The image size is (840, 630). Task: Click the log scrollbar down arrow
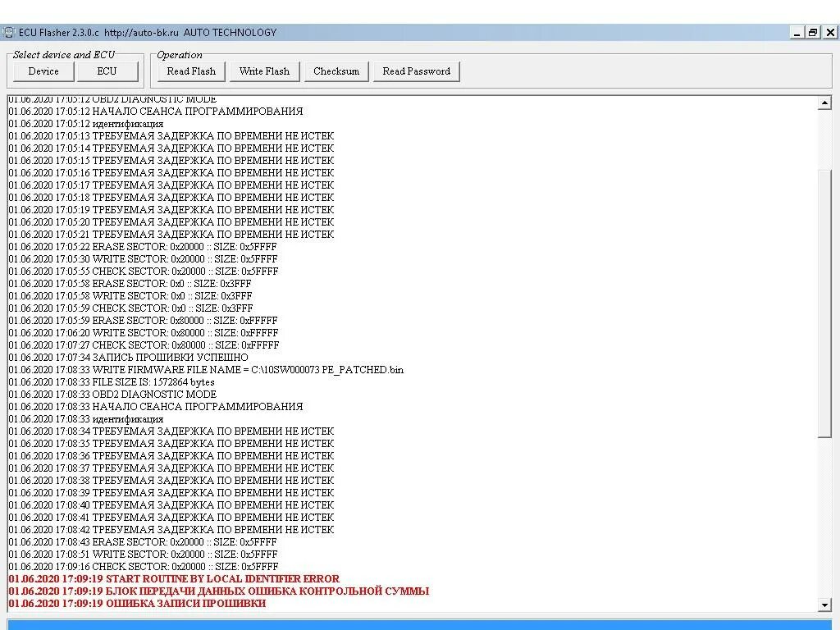tap(824, 605)
